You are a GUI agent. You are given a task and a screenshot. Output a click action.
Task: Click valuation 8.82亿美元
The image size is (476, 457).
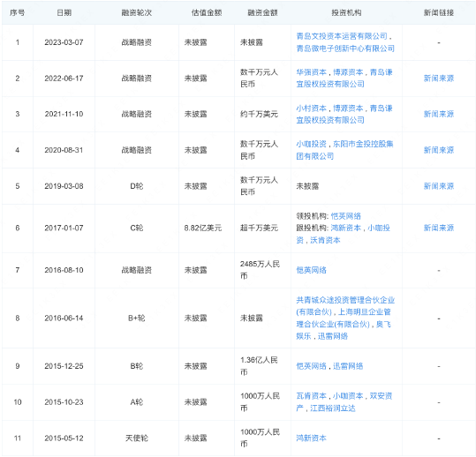203,228
